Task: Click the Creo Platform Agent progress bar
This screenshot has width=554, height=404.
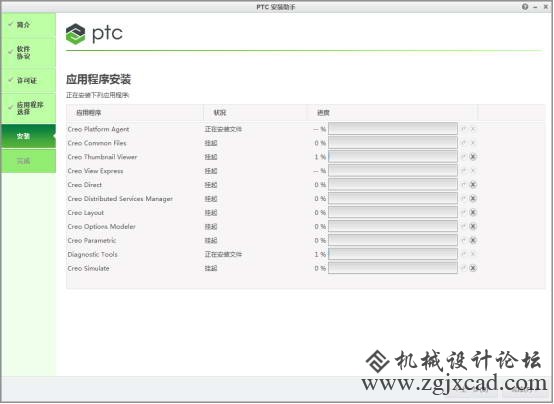Action: pos(393,129)
